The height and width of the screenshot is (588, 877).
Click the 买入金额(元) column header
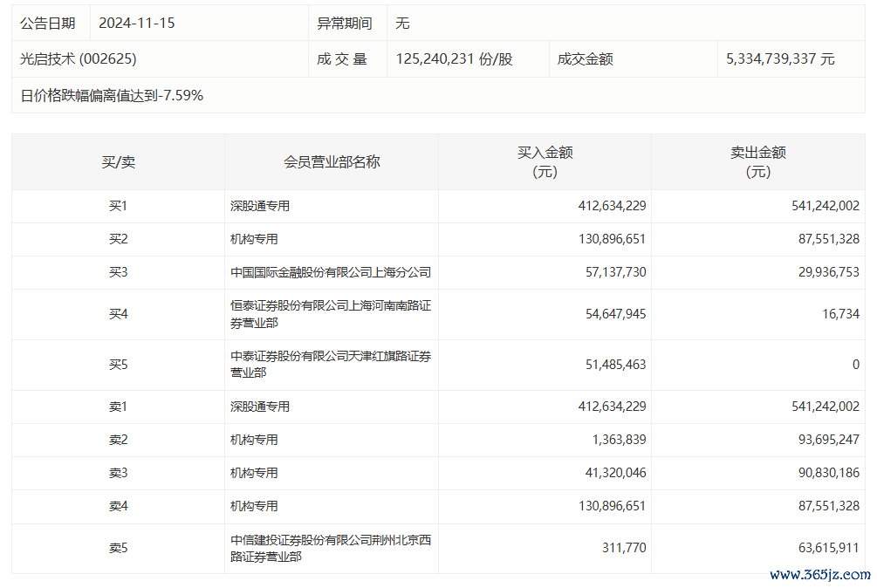pyautogui.click(x=545, y=162)
